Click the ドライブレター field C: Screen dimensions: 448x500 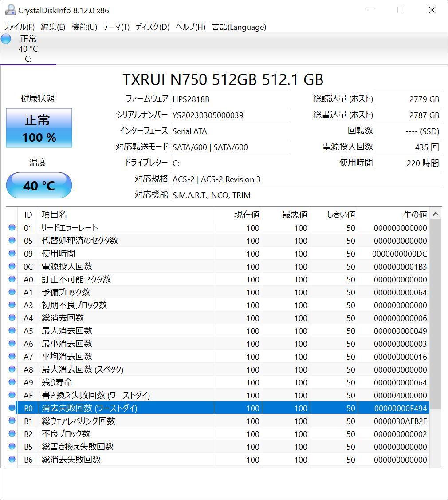pos(230,163)
